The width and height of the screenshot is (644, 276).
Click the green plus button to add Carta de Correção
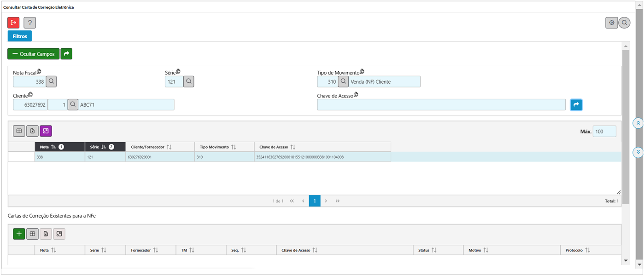19,234
